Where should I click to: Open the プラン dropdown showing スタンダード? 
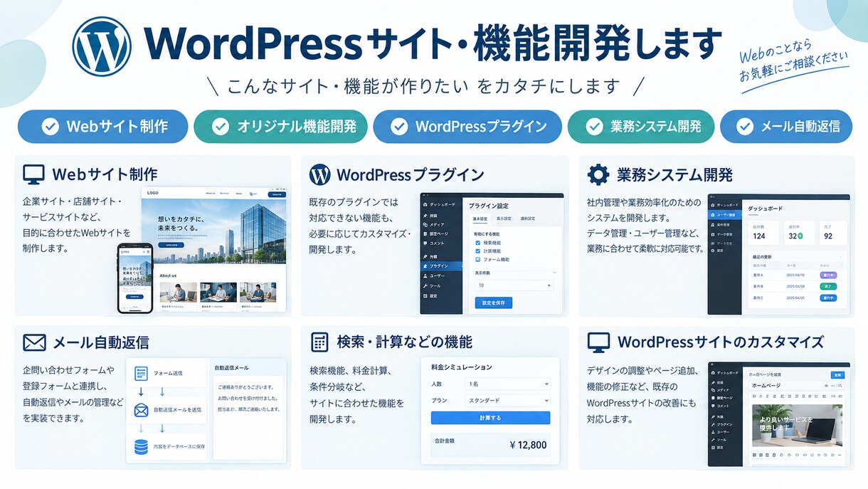point(507,401)
